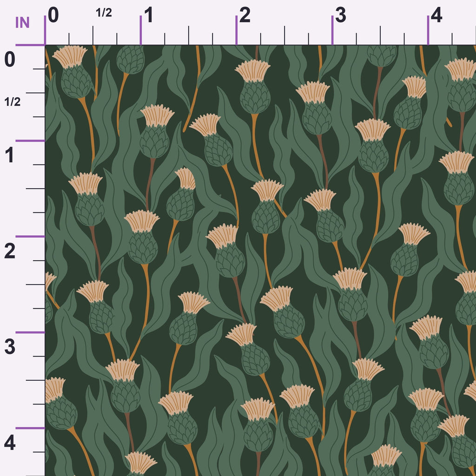Click the 3 inch mark on top ruler
Screen dimensions: 476x476
click(x=341, y=15)
